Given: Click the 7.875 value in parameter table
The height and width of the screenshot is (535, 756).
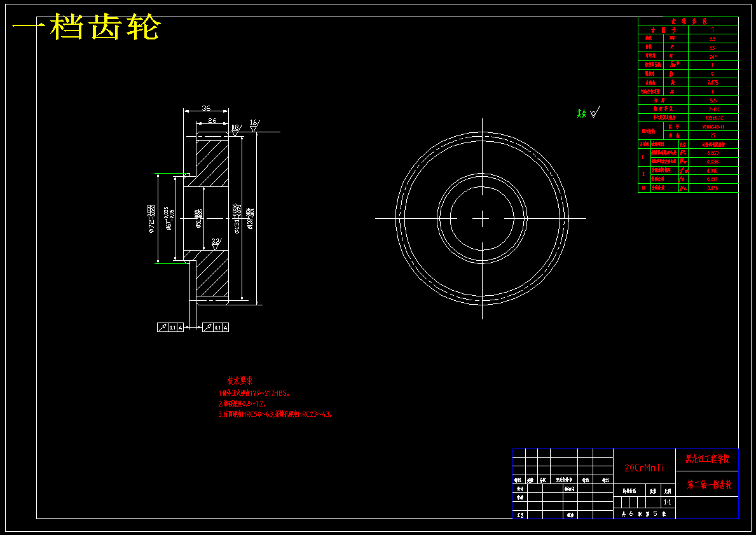Looking at the screenshot, I should (x=713, y=83).
